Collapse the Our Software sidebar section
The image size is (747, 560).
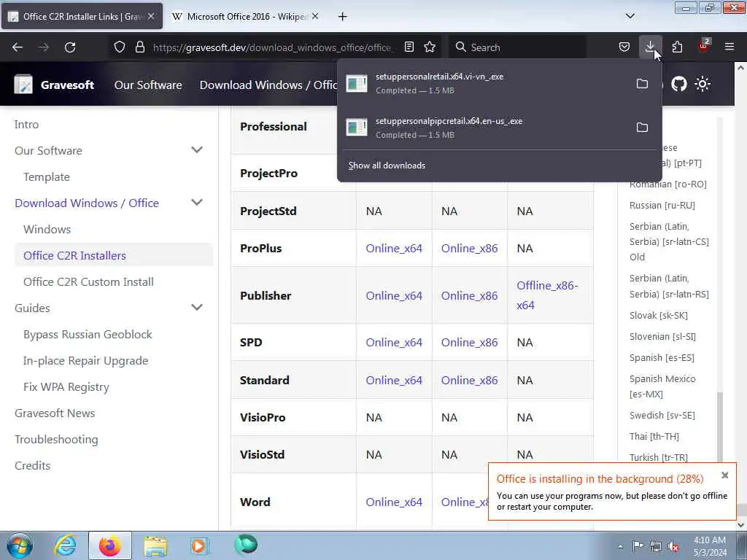point(197,150)
